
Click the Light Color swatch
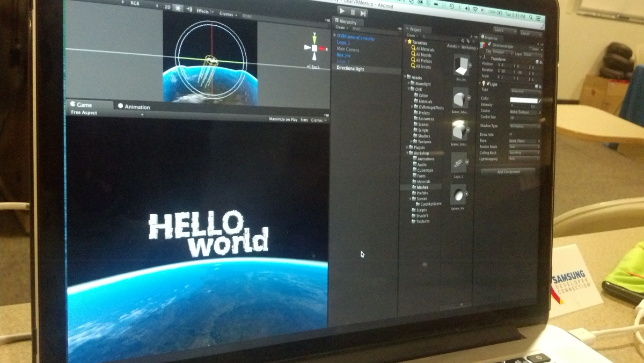(x=523, y=100)
